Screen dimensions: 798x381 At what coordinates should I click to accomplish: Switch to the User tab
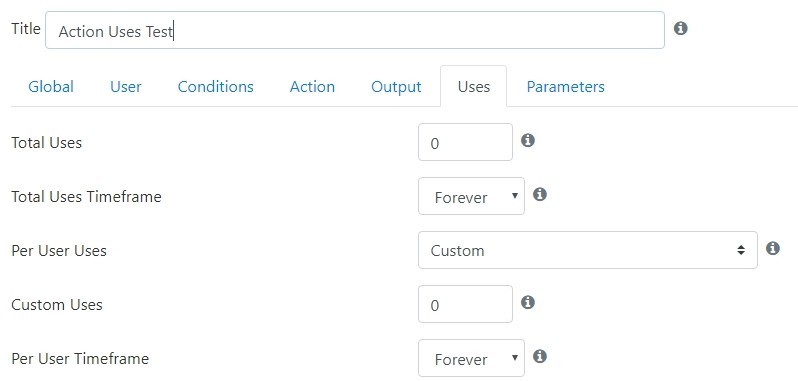[126, 86]
